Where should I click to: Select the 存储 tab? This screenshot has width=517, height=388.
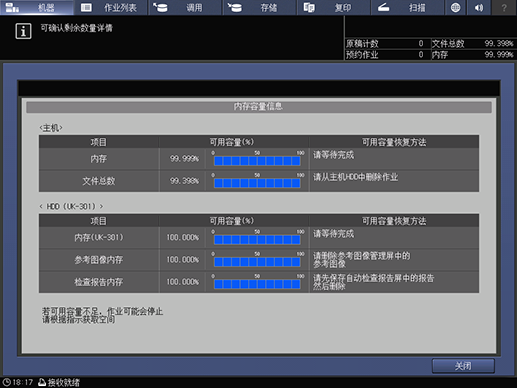point(260,7)
